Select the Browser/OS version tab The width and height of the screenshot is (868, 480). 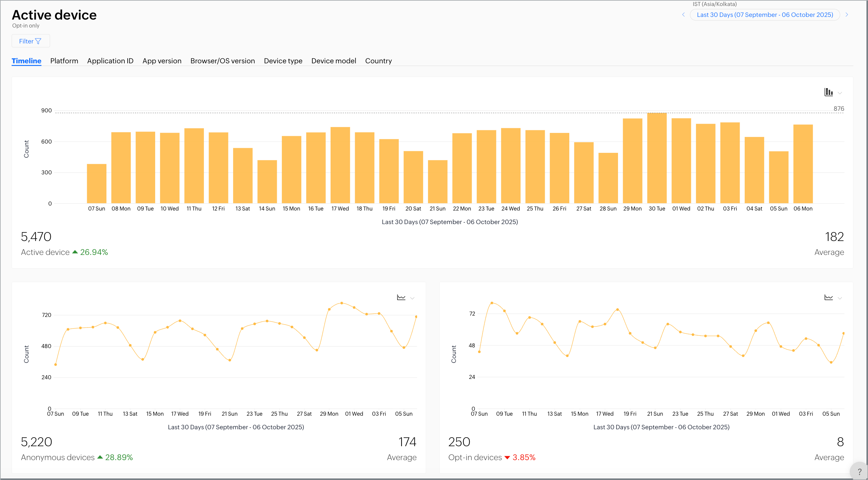(222, 61)
